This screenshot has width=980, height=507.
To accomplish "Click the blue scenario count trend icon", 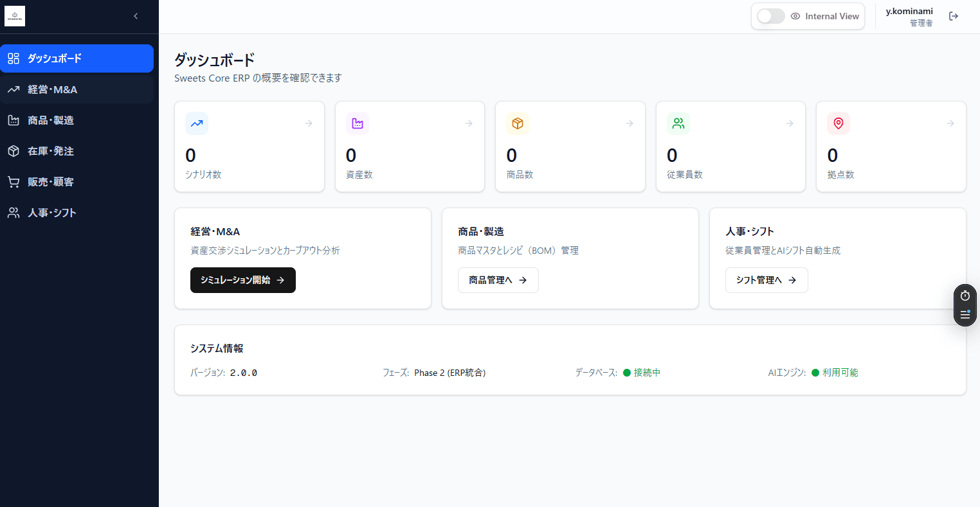I will coord(197,123).
